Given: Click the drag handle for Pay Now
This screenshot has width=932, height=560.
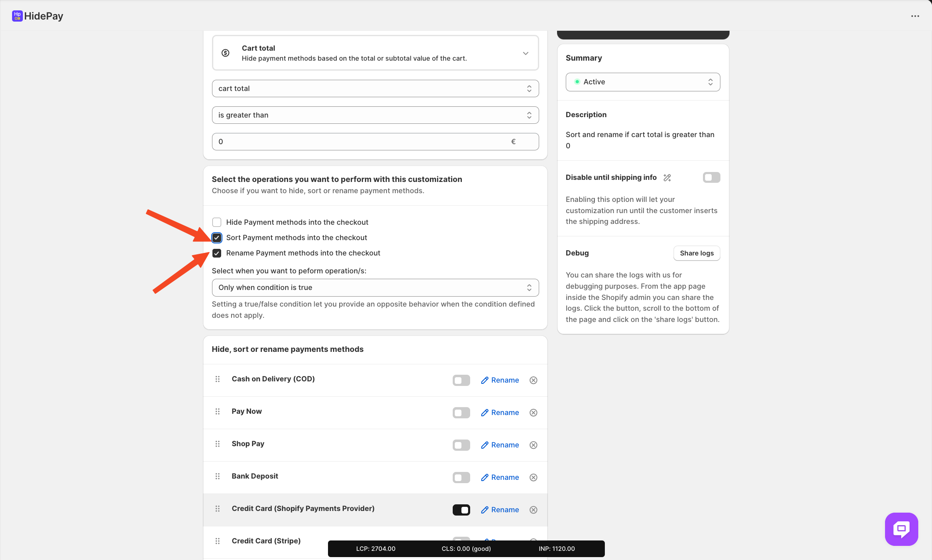Looking at the screenshot, I should click(x=217, y=412).
